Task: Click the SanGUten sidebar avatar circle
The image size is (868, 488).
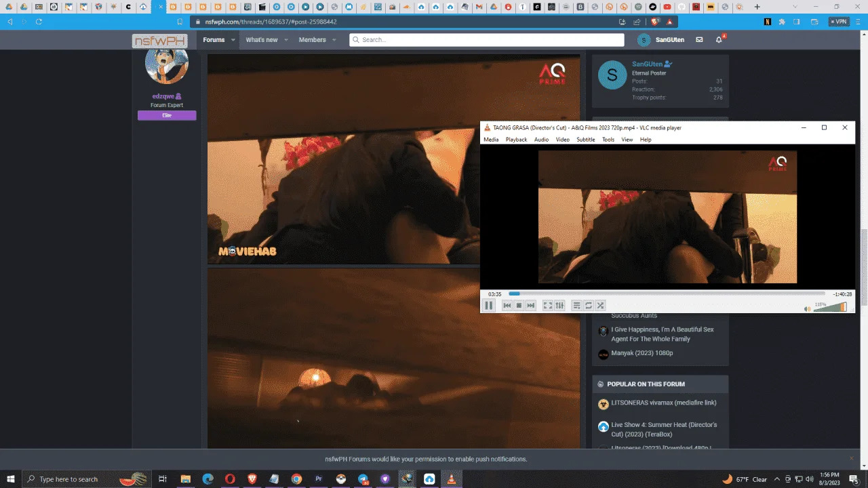Action: click(612, 75)
